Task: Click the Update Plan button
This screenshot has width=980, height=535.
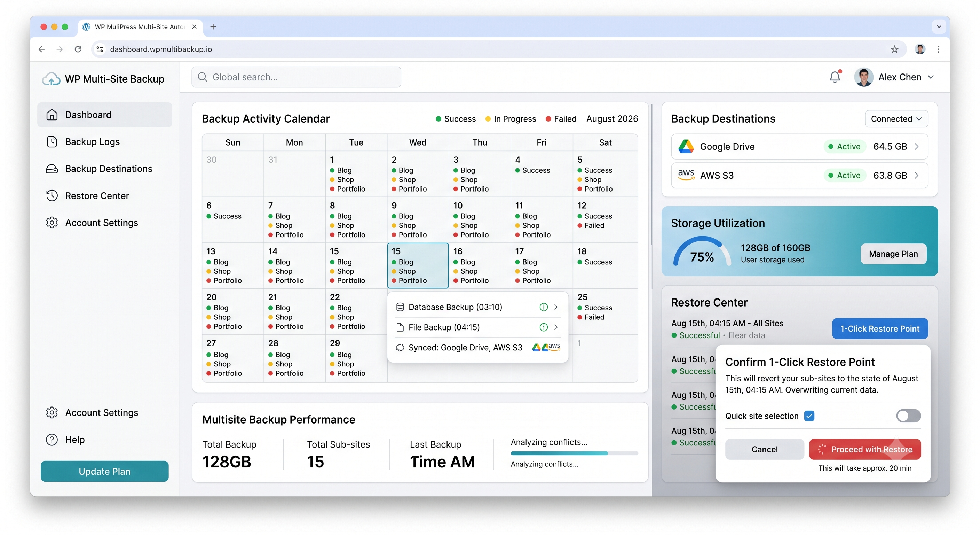Action: point(105,471)
